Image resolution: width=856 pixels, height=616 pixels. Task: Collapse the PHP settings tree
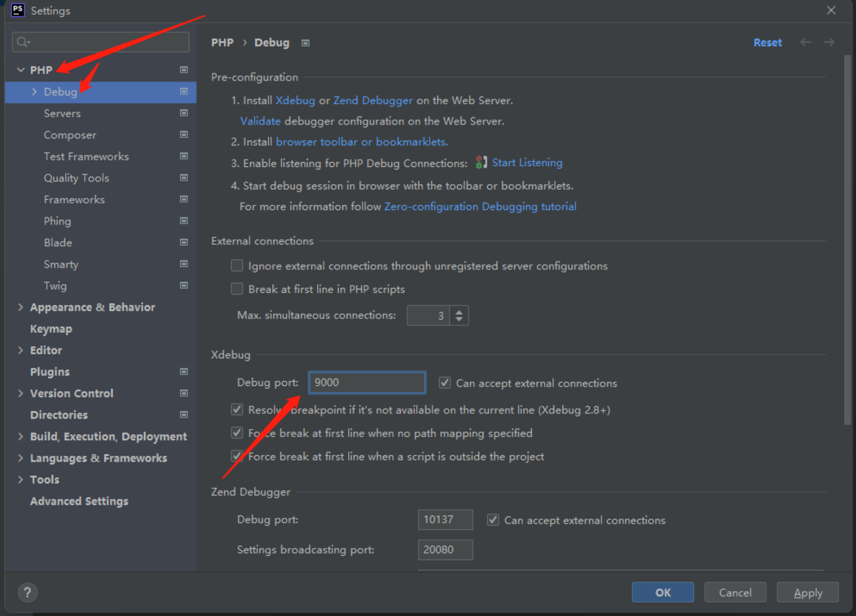point(20,70)
